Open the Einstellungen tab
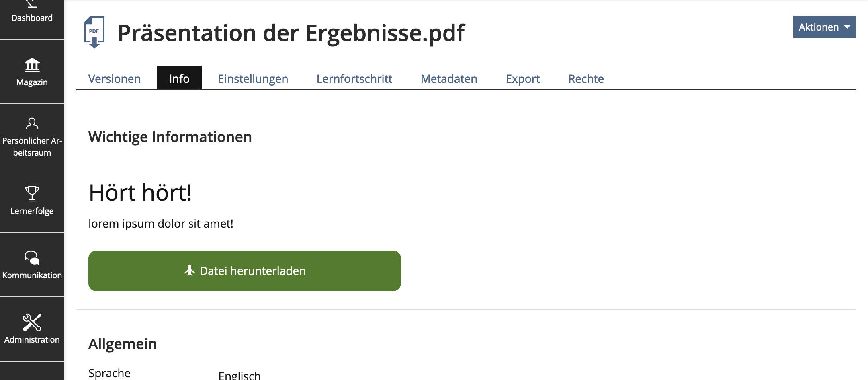Screen dimensions: 868x380 (x=253, y=78)
